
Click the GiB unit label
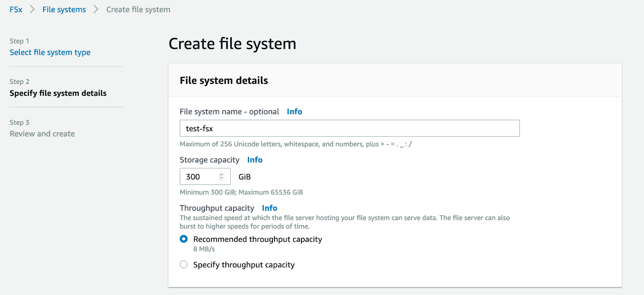245,177
